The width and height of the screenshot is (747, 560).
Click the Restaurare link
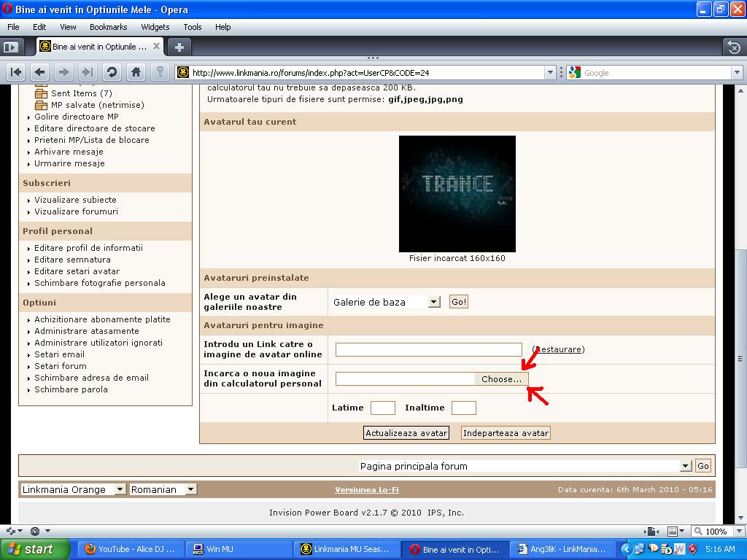click(558, 349)
